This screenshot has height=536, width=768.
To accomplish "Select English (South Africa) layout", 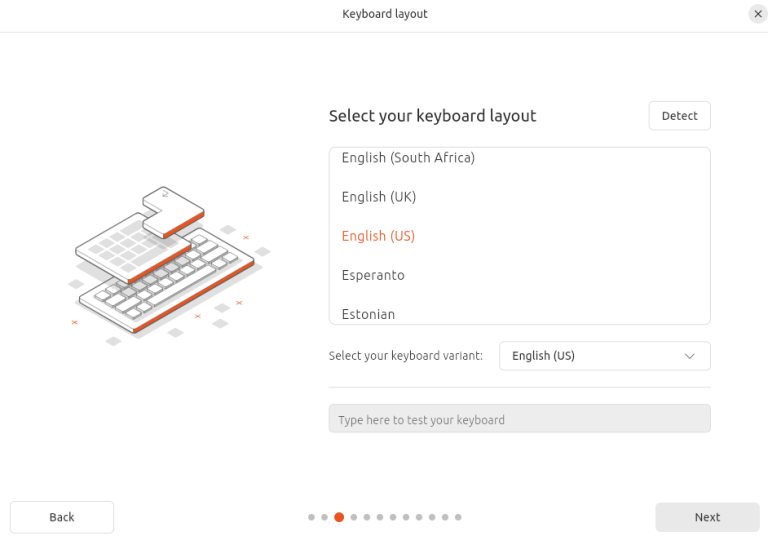I will (x=408, y=158).
